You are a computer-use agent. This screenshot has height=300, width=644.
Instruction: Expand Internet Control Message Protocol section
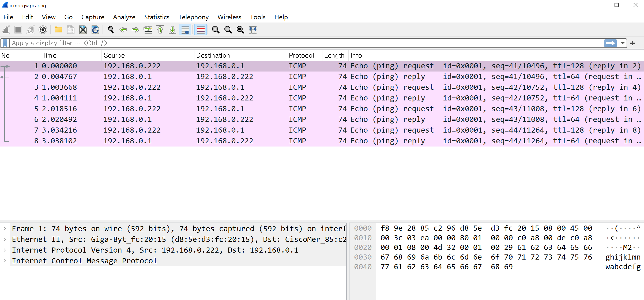click(5, 261)
